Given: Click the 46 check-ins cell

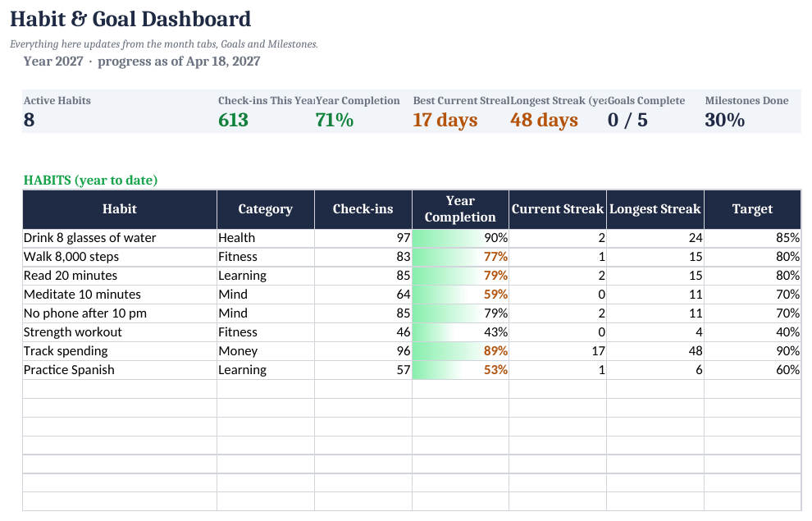Looking at the screenshot, I should 363,332.
